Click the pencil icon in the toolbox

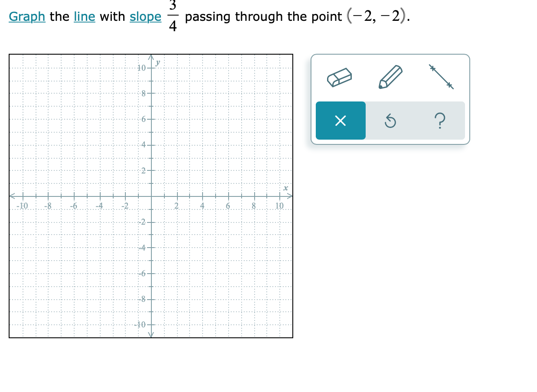click(x=390, y=76)
